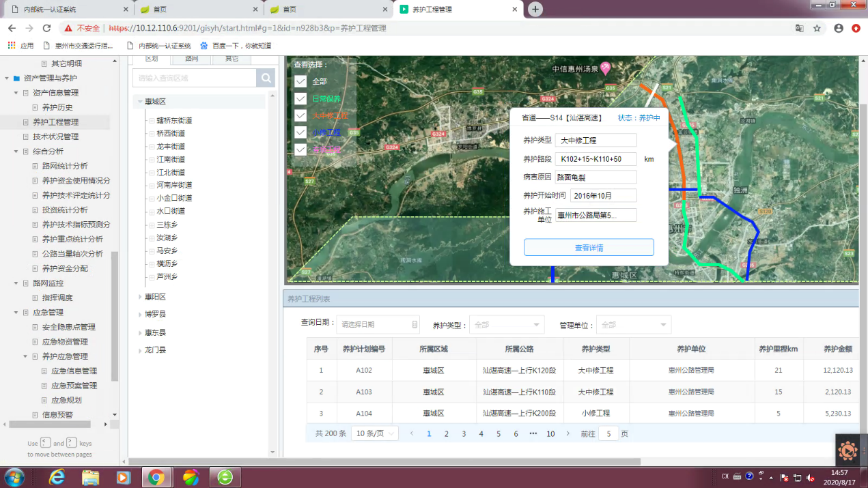The height and width of the screenshot is (488, 868).
Task: Toggle the 小修工程 map layer checkbox
Action: tap(300, 132)
